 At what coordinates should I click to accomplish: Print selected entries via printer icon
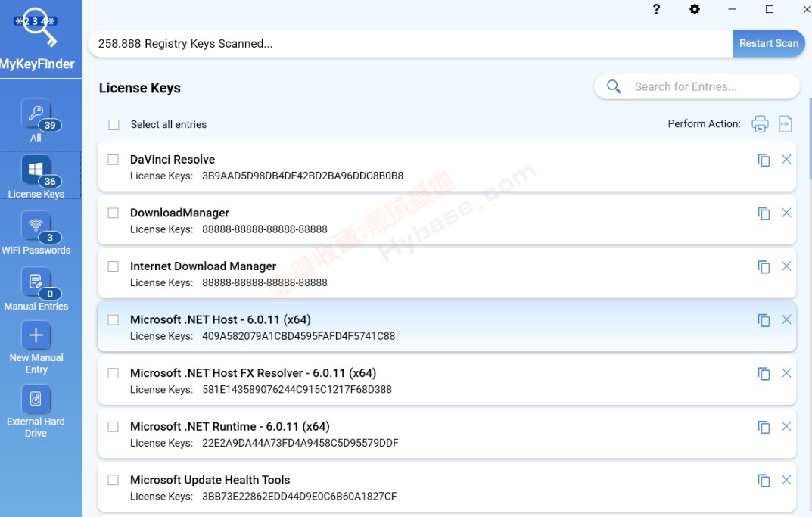tap(760, 124)
